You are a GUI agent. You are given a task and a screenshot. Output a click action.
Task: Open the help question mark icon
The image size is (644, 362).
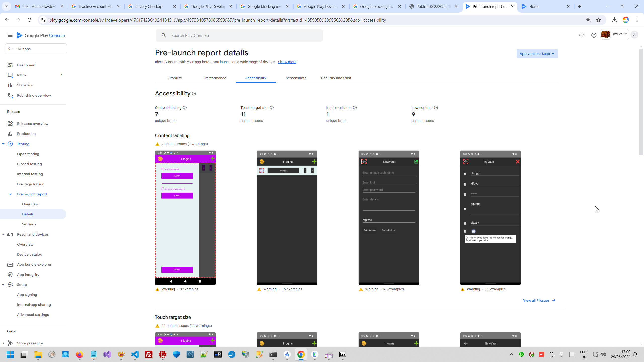pos(594,35)
